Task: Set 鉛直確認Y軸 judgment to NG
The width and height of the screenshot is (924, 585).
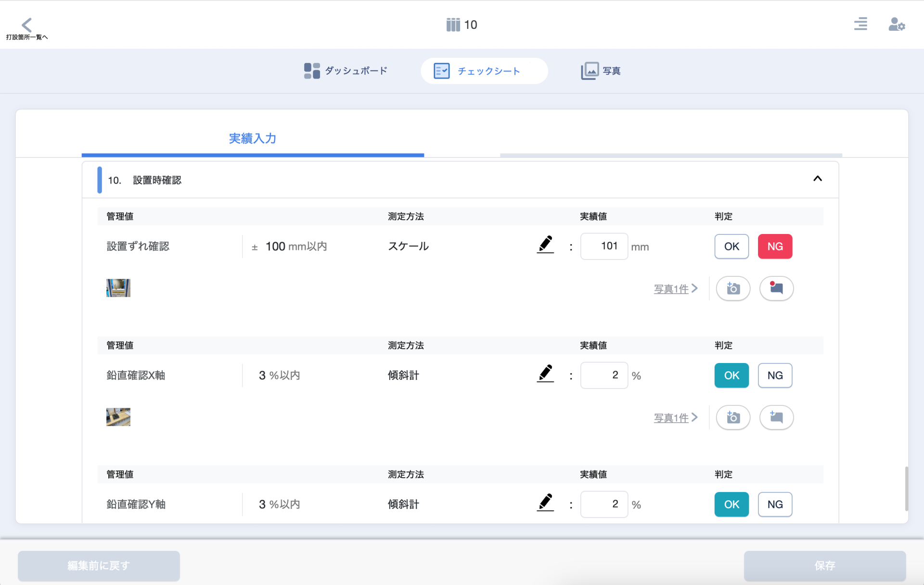Action: pos(774,505)
